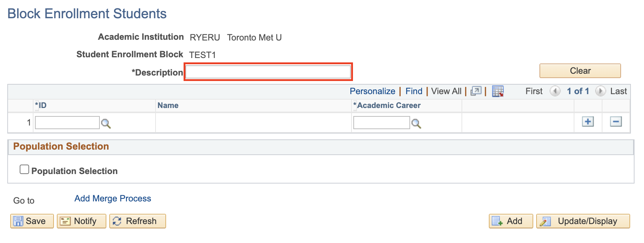Go to next row arrow
644x243 pixels.
click(600, 91)
